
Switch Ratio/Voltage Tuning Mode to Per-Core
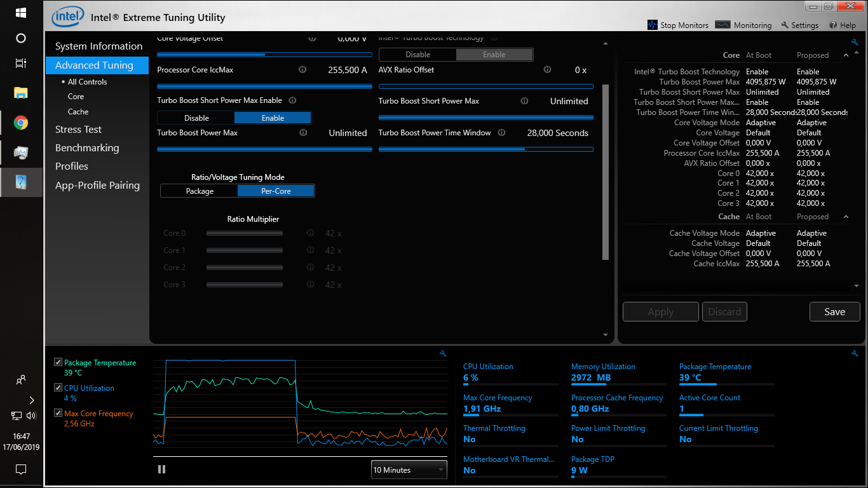(x=276, y=191)
